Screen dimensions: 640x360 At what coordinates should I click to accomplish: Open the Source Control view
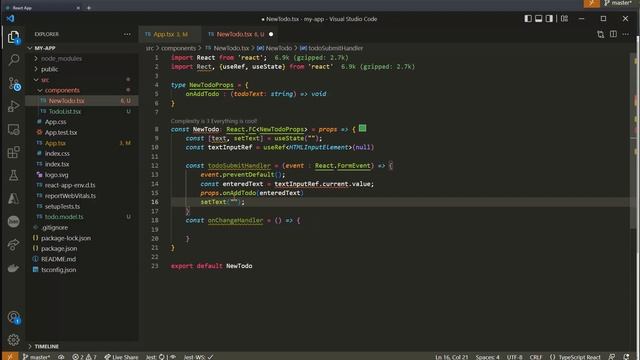click(x=13, y=84)
